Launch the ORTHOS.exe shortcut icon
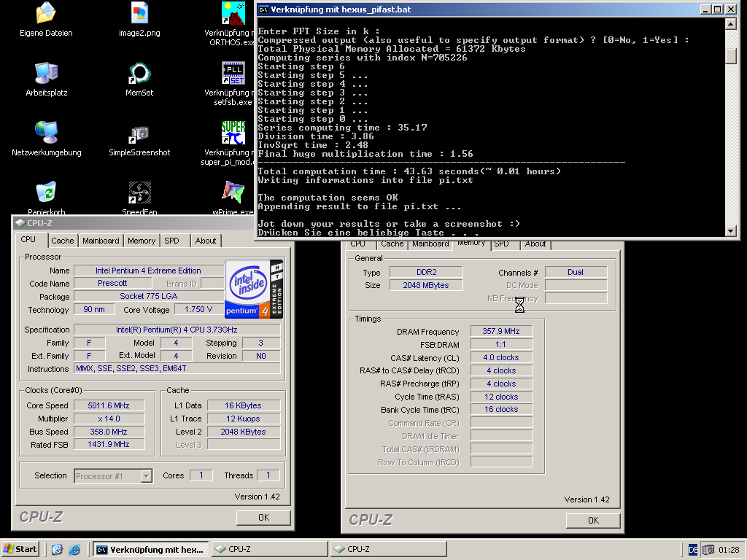Image resolution: width=747 pixels, height=560 pixels. coord(233,13)
